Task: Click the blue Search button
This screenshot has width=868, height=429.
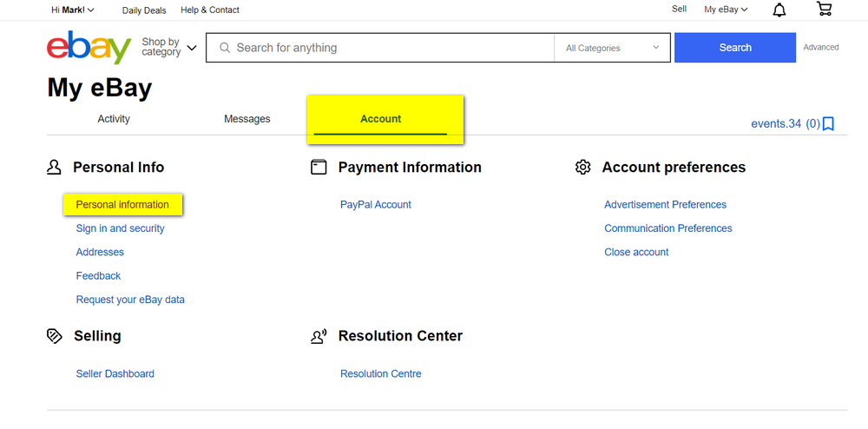Action: [x=735, y=48]
